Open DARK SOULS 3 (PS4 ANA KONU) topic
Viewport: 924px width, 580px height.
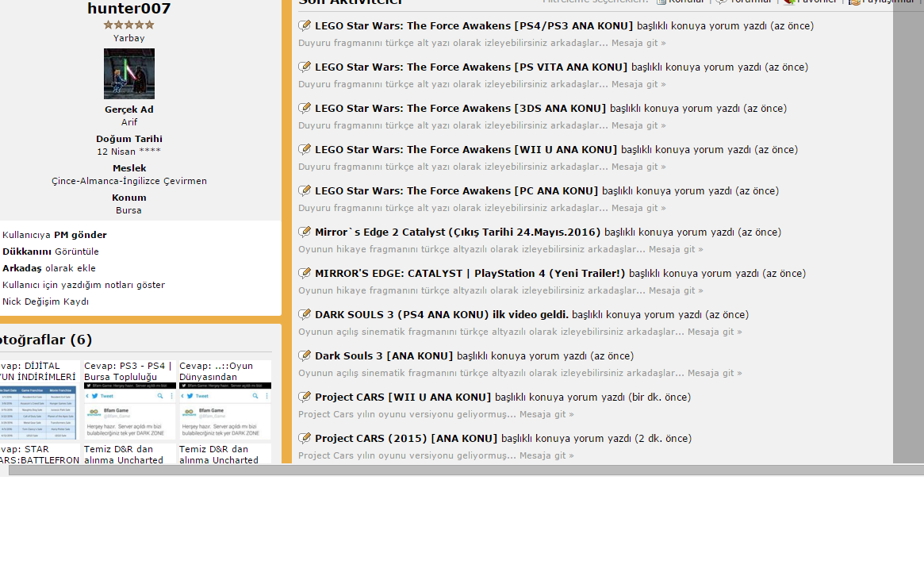click(441, 315)
